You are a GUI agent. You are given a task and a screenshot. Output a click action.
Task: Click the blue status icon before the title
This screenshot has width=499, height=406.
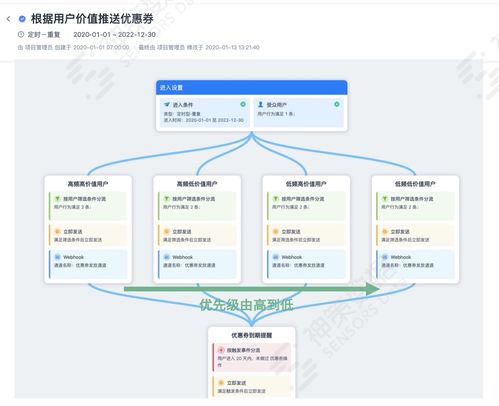[x=22, y=19]
